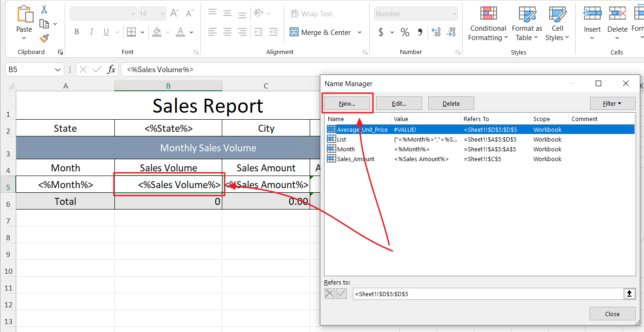Image resolution: width=644 pixels, height=332 pixels.
Task: Open the Filter dropdown in Name Manager
Action: [x=612, y=103]
